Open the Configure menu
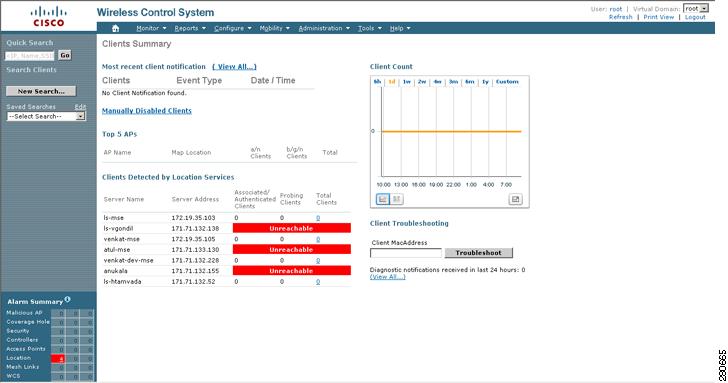 tap(233, 28)
